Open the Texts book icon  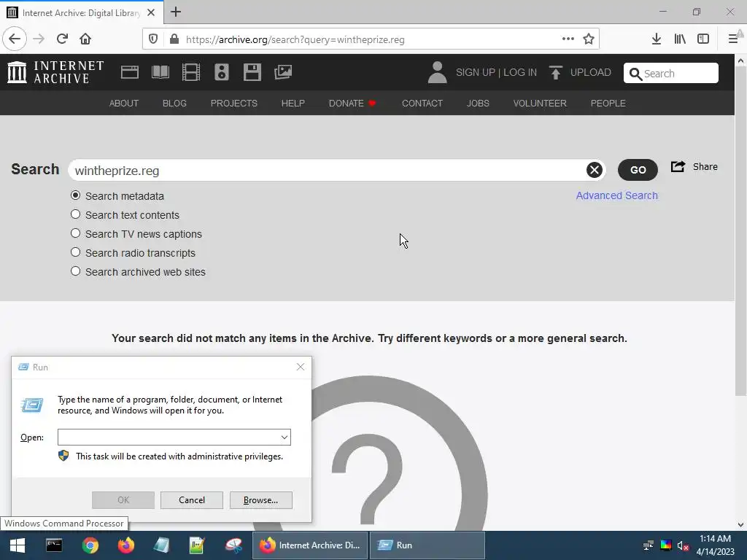(160, 72)
